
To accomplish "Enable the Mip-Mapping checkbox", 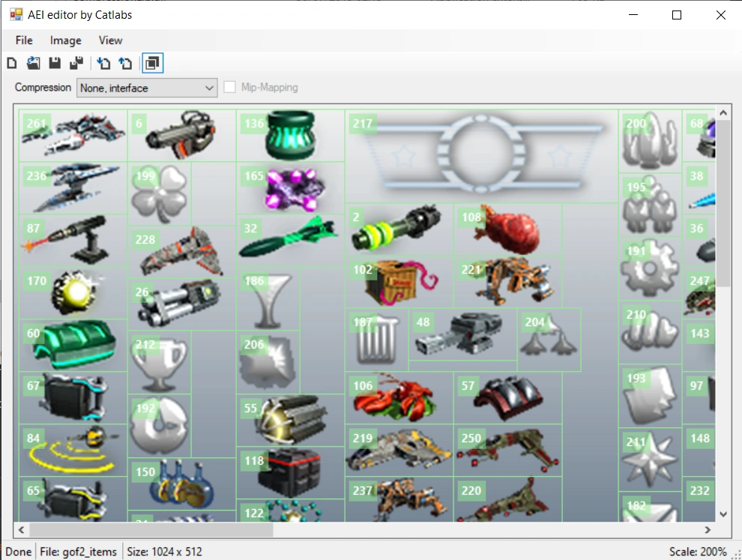I will coord(229,87).
